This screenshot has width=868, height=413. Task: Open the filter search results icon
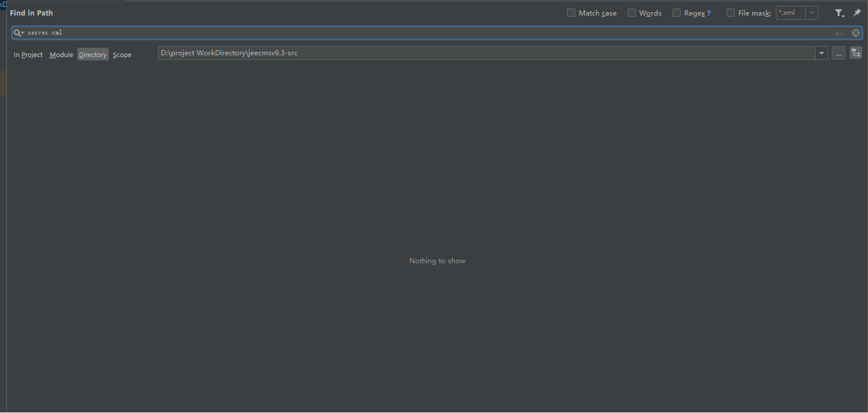point(840,13)
